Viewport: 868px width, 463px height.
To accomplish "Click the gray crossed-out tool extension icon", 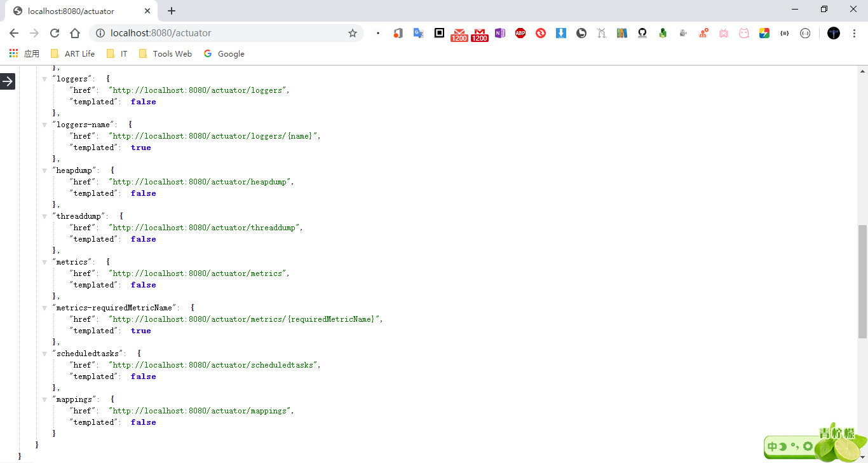I will tap(602, 33).
